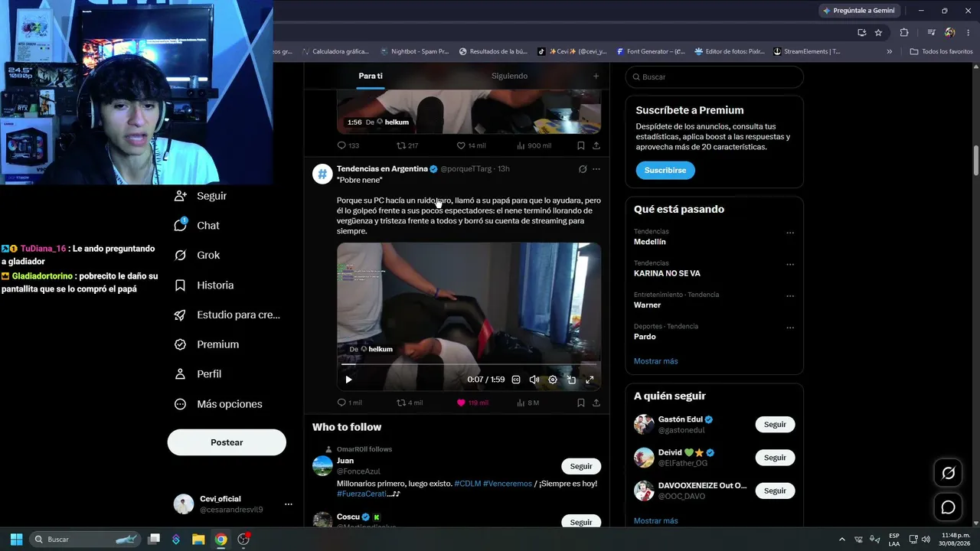Add a new timeline tab with plus
The height and width of the screenshot is (551, 980).
596,76
